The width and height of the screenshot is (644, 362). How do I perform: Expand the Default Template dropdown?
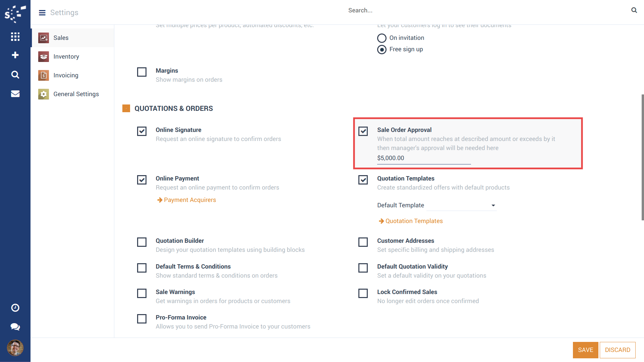click(x=461, y=205)
